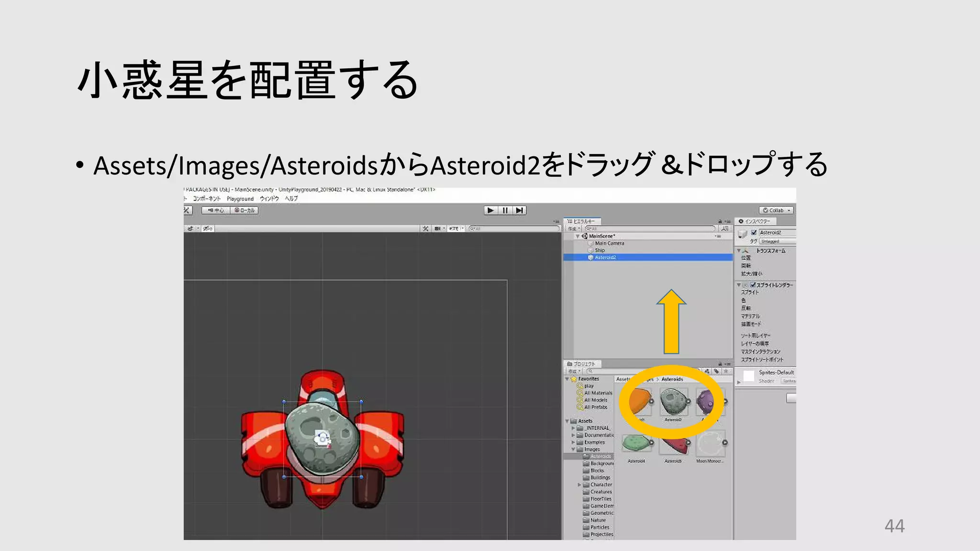Toggle the Asteroid2 active checkbox in the Inspector

pos(754,233)
